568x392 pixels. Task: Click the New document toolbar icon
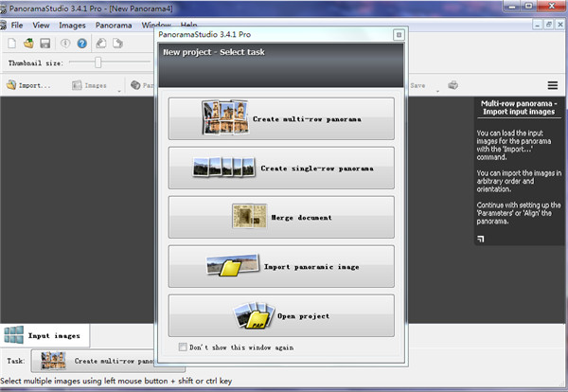pos(12,44)
